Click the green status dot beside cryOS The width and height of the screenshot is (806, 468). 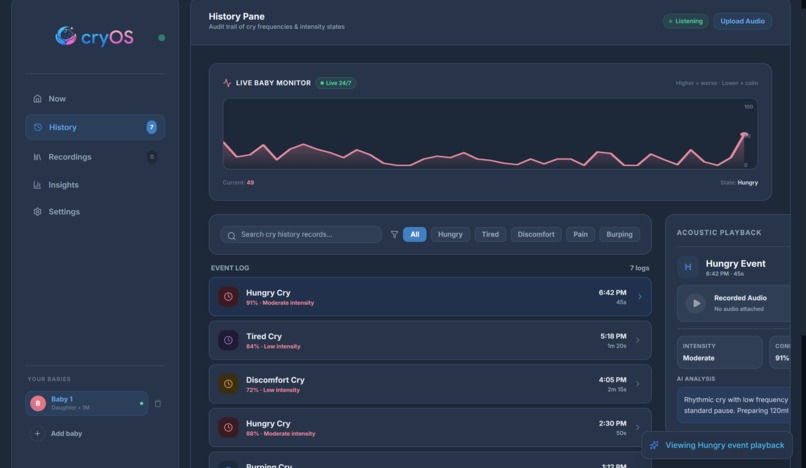click(162, 38)
